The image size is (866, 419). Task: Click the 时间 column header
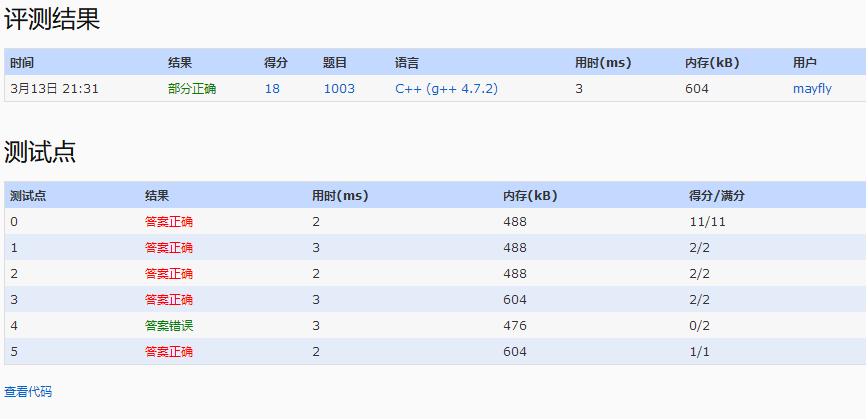point(22,62)
